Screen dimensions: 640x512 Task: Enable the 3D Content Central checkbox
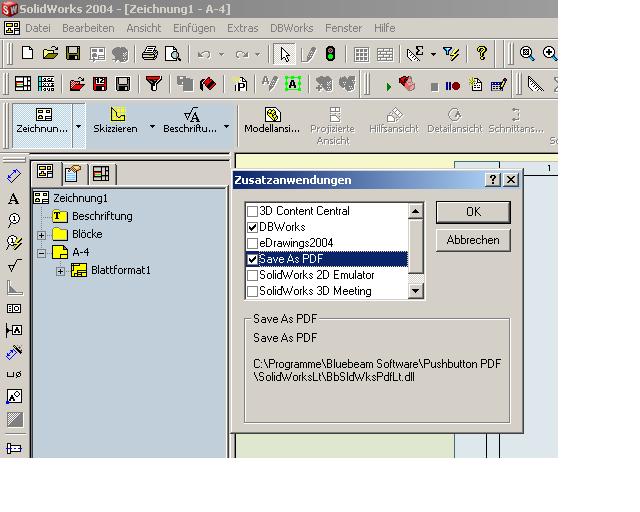click(x=252, y=211)
